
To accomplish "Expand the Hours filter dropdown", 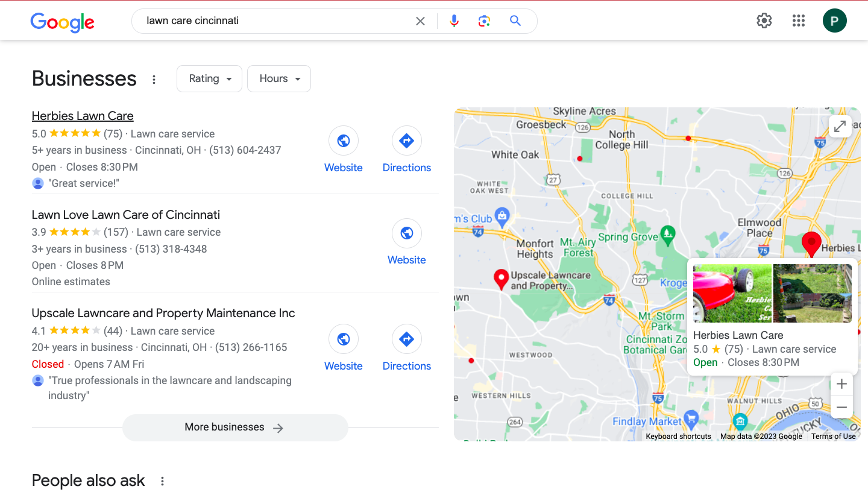I will [x=279, y=79].
